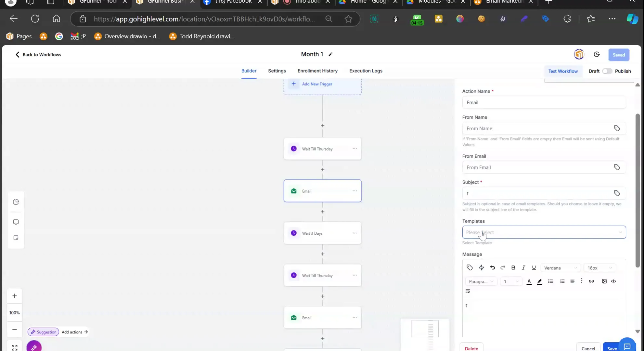Switch to the Settings tab

point(277,71)
